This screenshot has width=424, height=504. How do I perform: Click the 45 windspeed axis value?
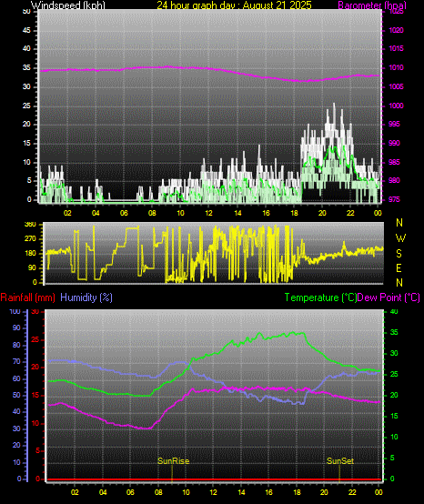tap(26, 30)
